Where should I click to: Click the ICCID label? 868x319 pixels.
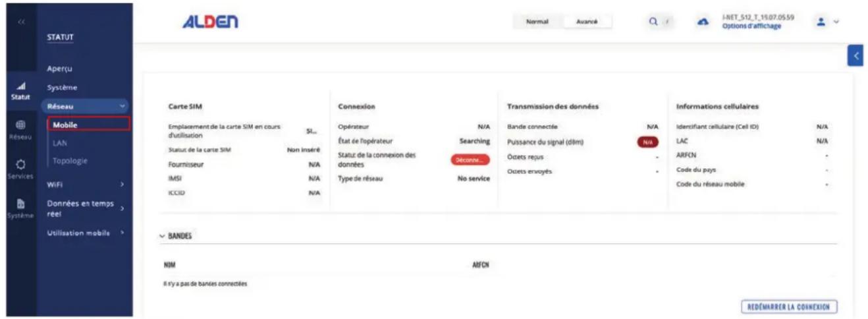pos(176,193)
